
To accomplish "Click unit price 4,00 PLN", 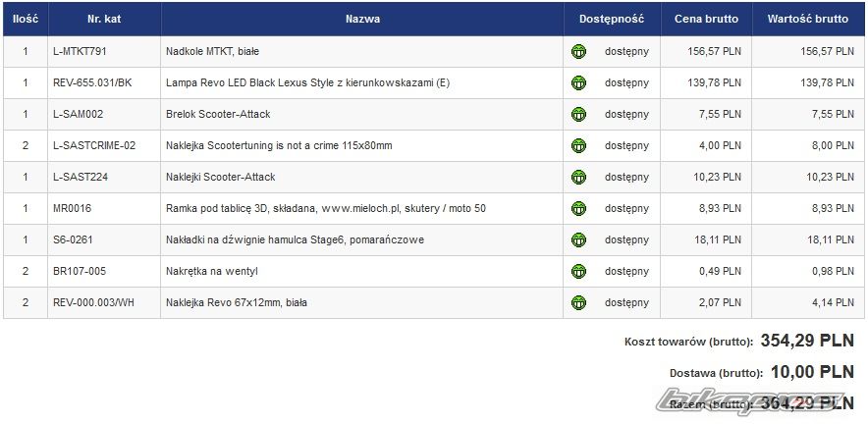I will tap(720, 146).
